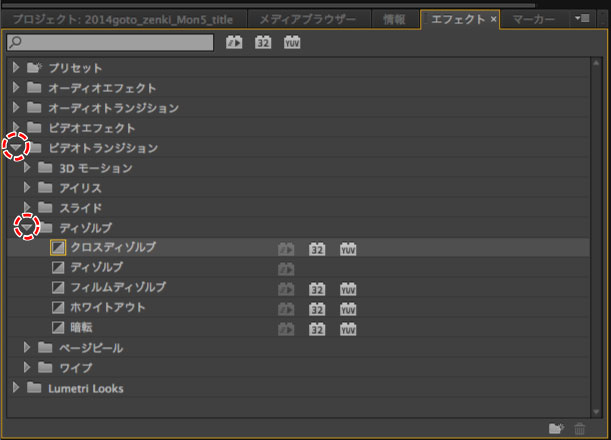The width and height of the screenshot is (611, 440).
Task: Toggle the Accelerated Effects filter button
Action: tap(234, 42)
